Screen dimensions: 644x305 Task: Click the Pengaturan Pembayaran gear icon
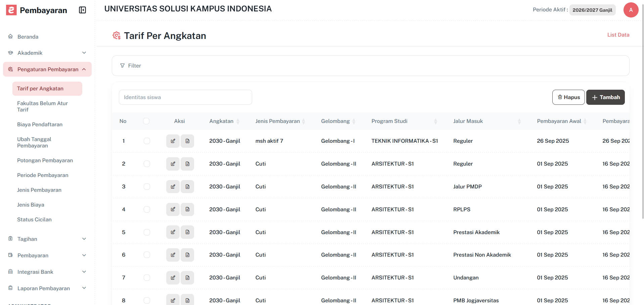[x=10, y=69]
